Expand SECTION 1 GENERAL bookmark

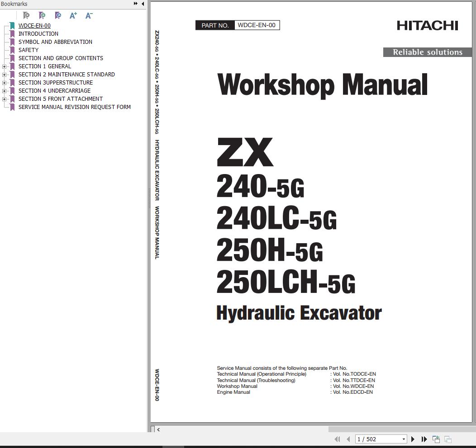pos(4,66)
